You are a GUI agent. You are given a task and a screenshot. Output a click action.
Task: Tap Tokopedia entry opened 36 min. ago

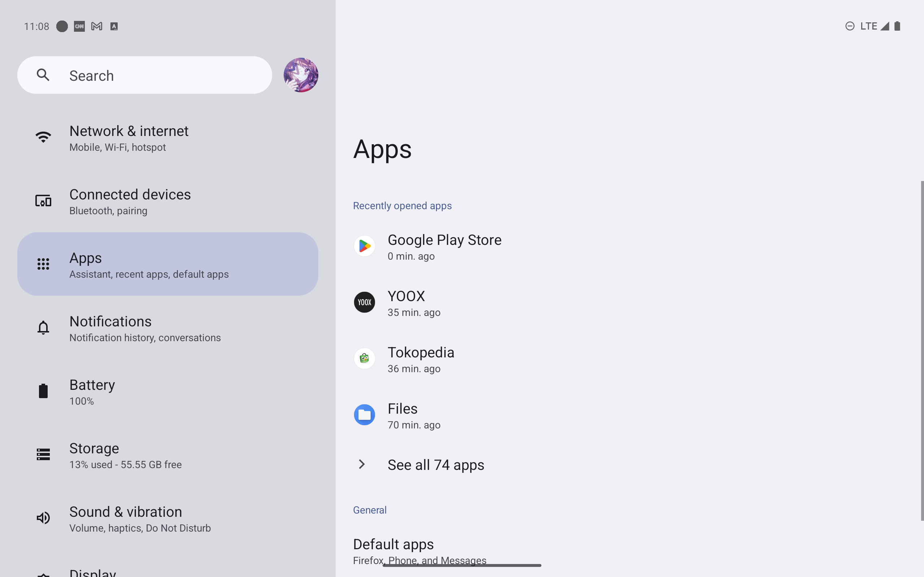pos(420,359)
